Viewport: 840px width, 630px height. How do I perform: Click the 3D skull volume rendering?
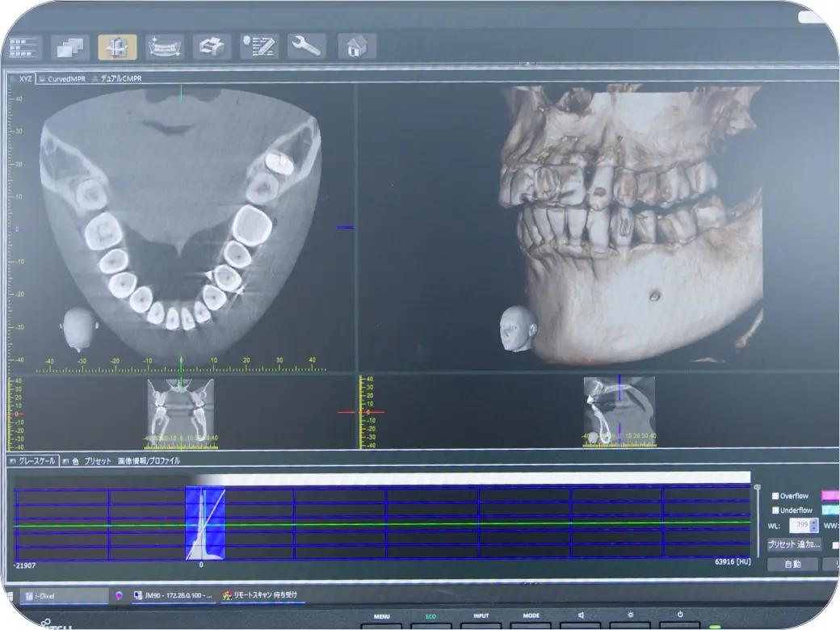click(x=631, y=225)
